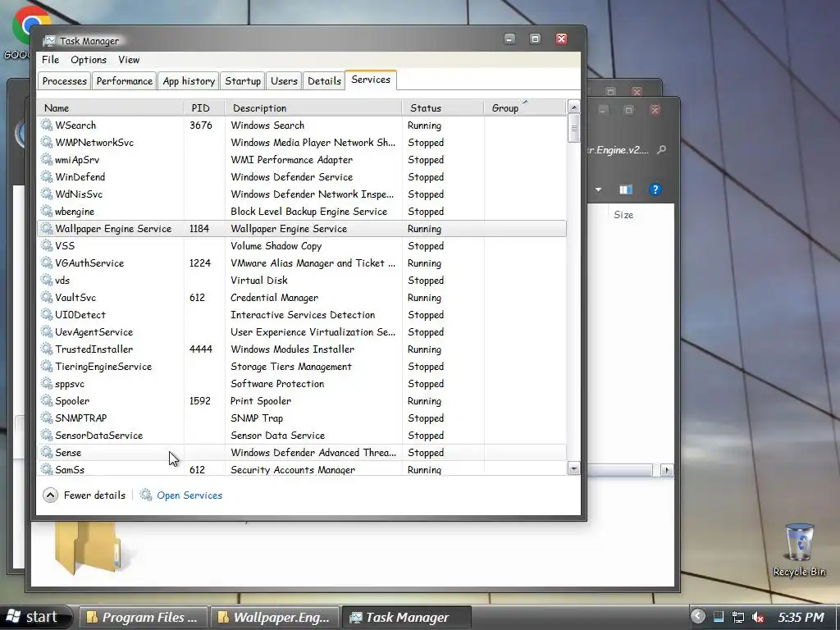Sort services by Status column header
Screen dimensions: 840x630
[x=443, y=107]
